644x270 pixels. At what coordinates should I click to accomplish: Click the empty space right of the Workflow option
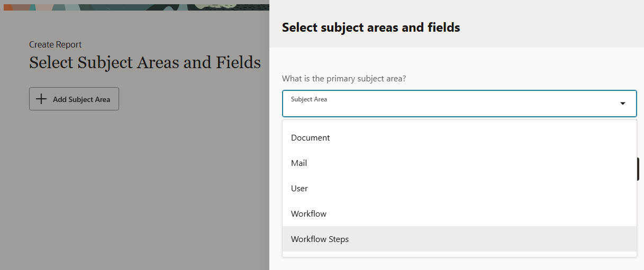476,214
